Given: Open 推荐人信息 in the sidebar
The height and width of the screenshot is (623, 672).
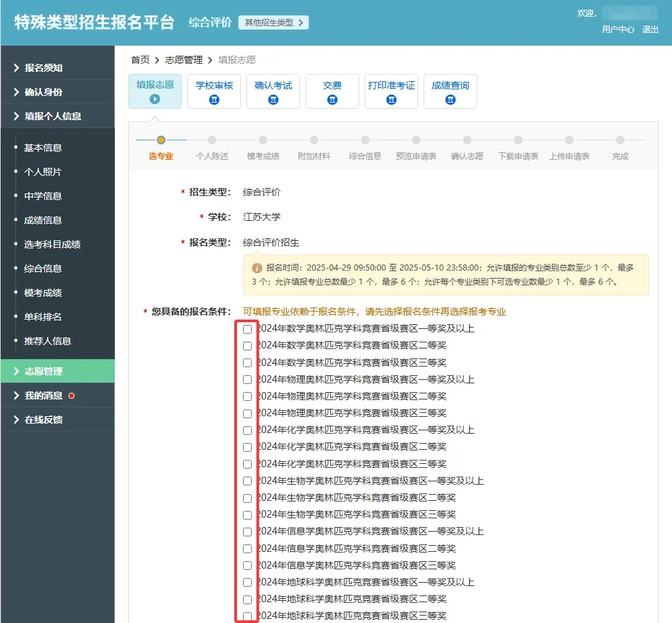Looking at the screenshot, I should tap(48, 341).
